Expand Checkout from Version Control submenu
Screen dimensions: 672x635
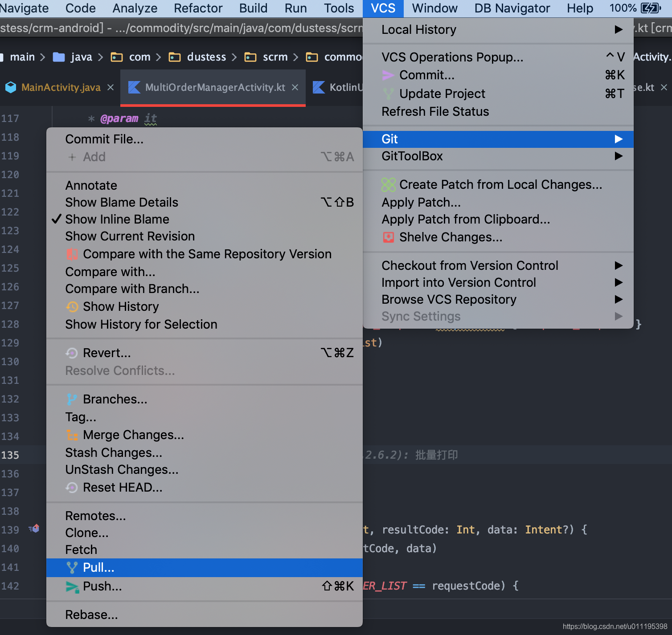[619, 265]
